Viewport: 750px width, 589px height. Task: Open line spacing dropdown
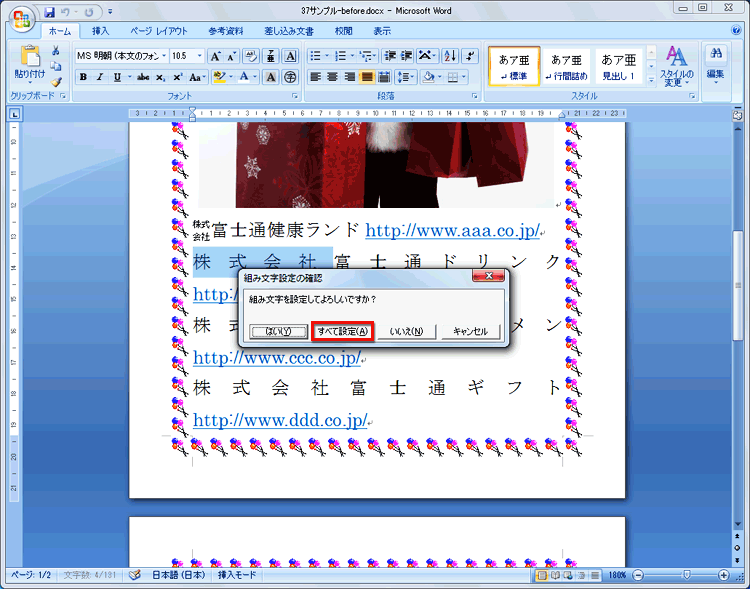(x=405, y=77)
